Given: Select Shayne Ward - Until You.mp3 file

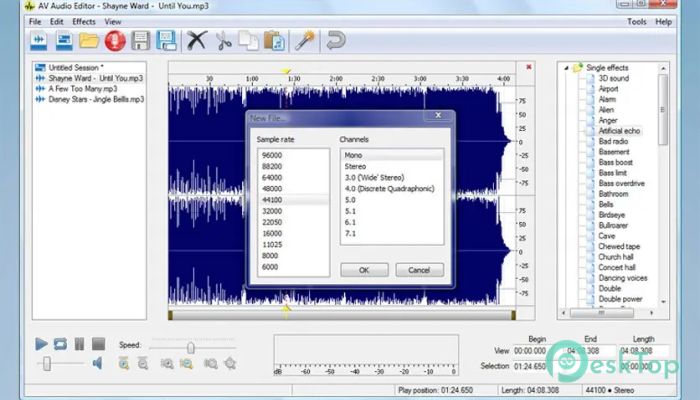Looking at the screenshot, I should coord(96,78).
